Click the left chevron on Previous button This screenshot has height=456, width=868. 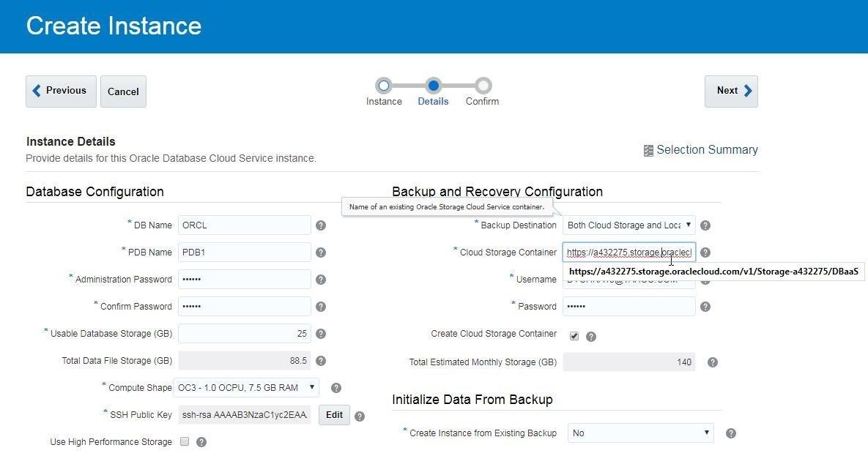click(37, 91)
